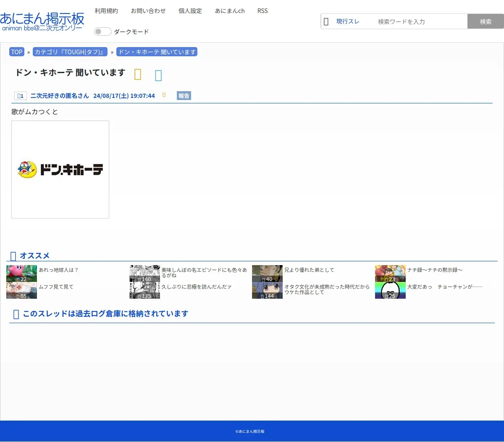
Task: Open thread オタク文化が未成熟だった時代だから
Action: (x=327, y=289)
